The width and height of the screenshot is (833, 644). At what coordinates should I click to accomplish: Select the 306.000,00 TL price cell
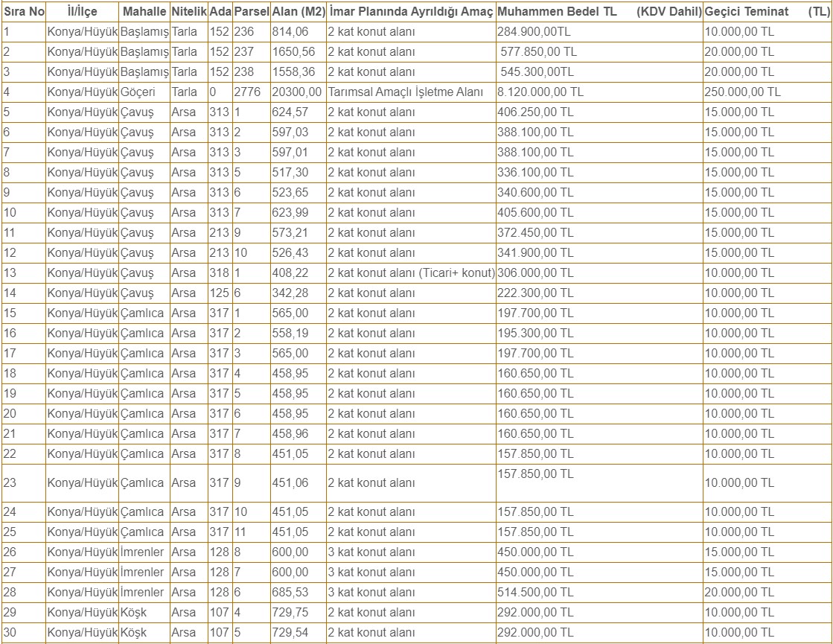pos(535,273)
